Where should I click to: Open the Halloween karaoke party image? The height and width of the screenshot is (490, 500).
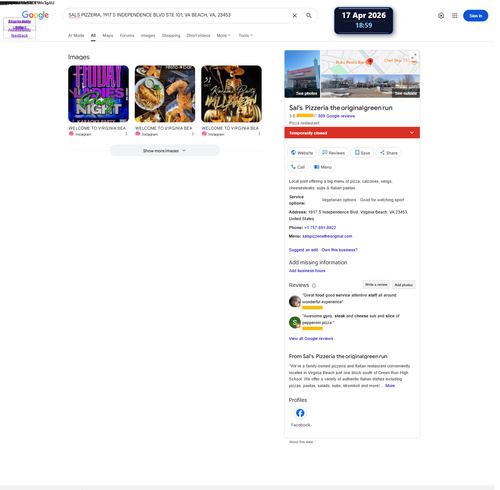point(231,94)
